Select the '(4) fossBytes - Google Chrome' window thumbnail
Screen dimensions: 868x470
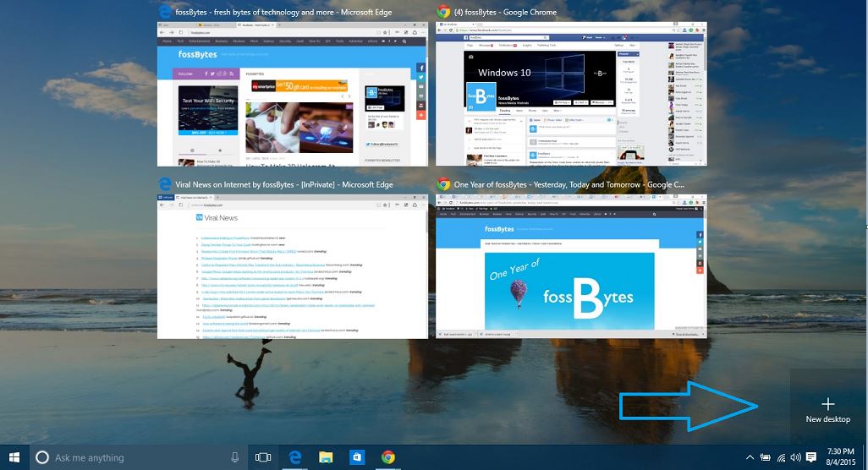[x=570, y=93]
